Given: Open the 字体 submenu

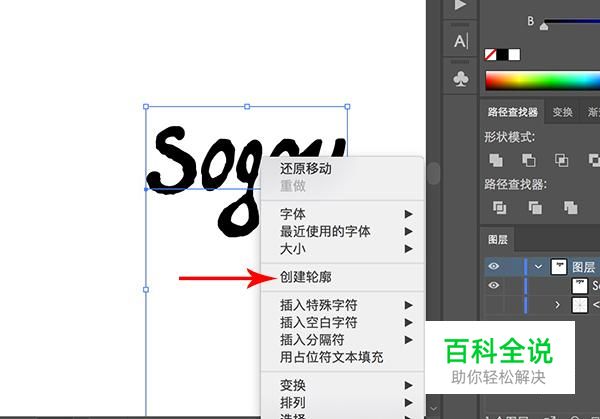Looking at the screenshot, I should [x=342, y=214].
